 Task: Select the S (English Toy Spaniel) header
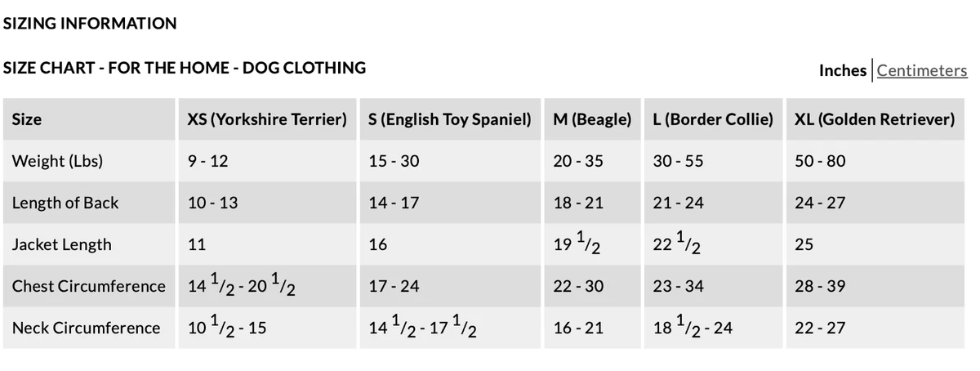(x=450, y=119)
